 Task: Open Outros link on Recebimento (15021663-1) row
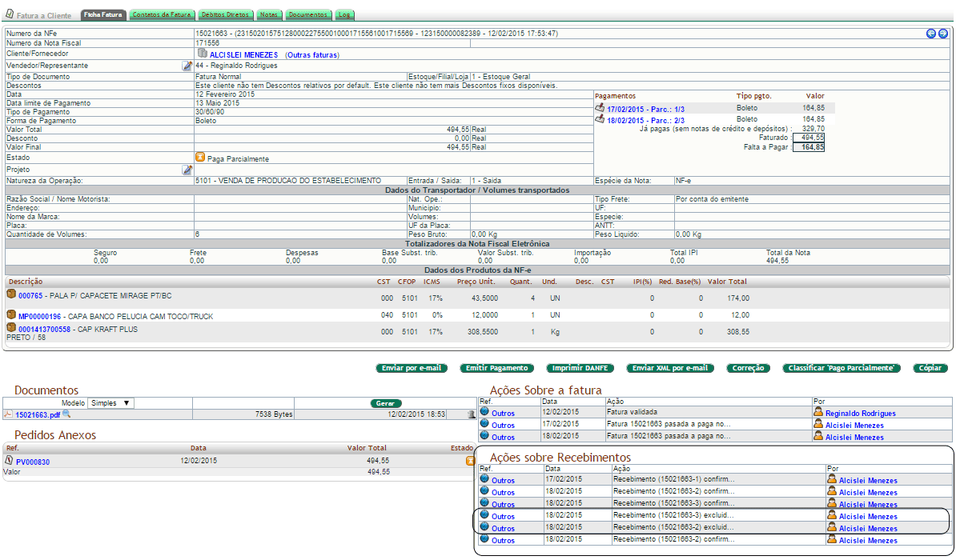[x=503, y=480]
